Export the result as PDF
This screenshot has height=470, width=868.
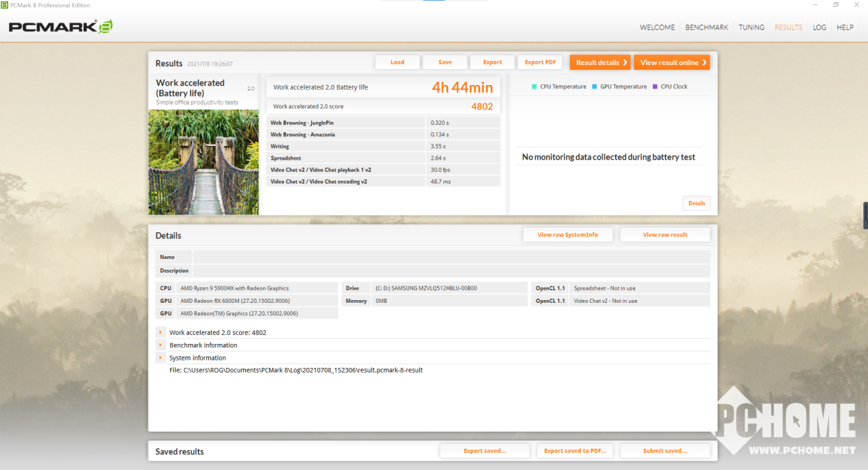click(540, 62)
